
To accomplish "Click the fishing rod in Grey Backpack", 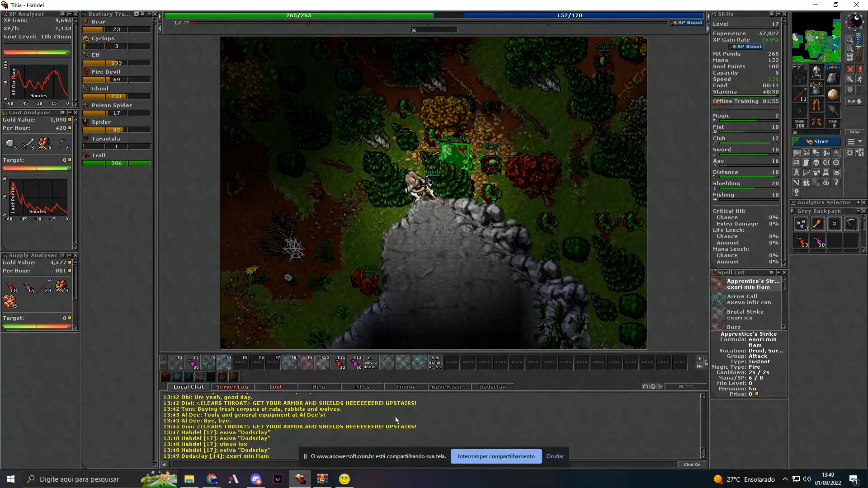I will 851,224.
